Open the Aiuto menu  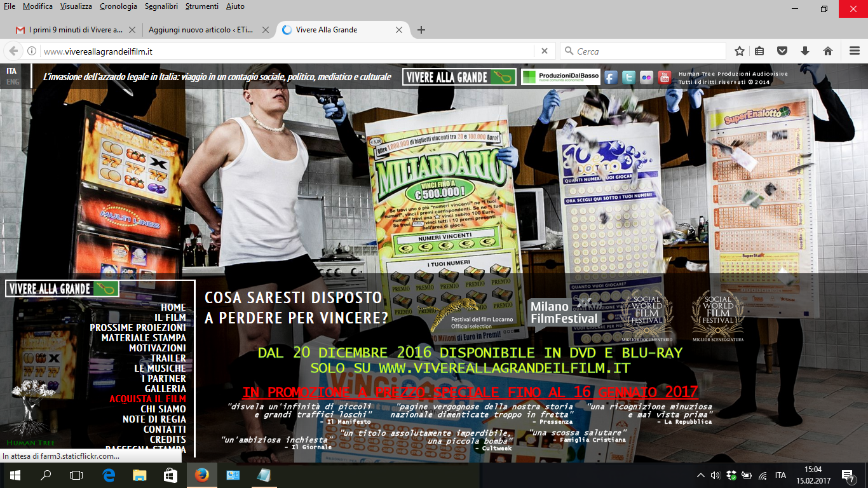coord(235,6)
